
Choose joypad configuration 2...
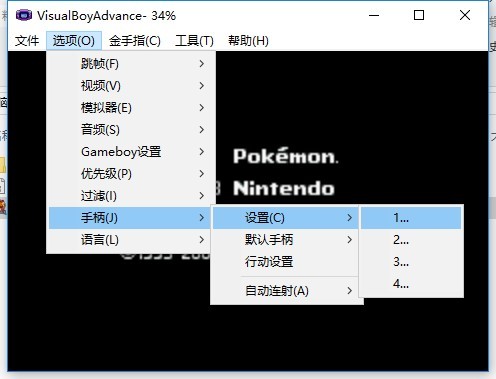(411, 240)
